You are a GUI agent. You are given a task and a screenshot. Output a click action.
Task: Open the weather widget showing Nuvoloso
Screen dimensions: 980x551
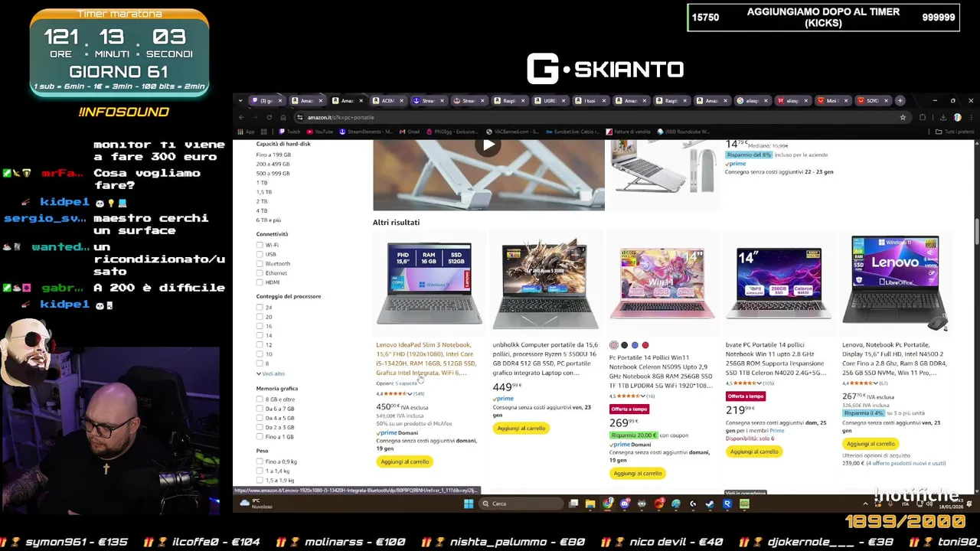tap(256, 504)
